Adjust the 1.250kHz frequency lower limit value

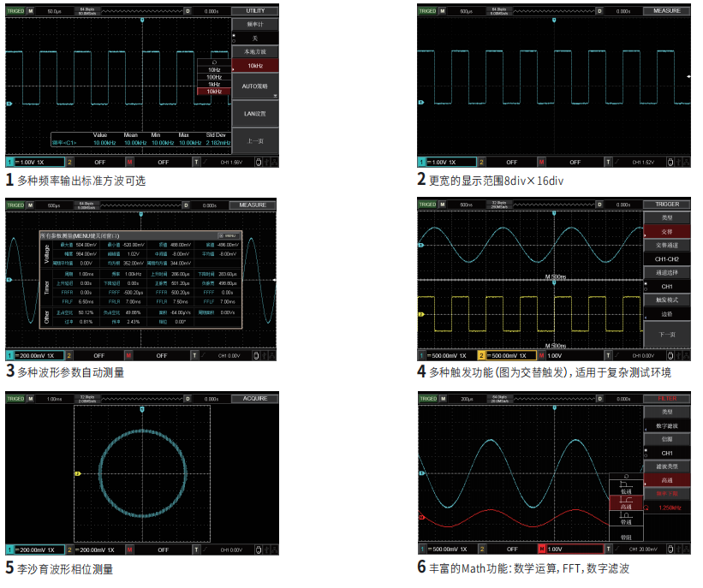pyautogui.click(x=667, y=508)
